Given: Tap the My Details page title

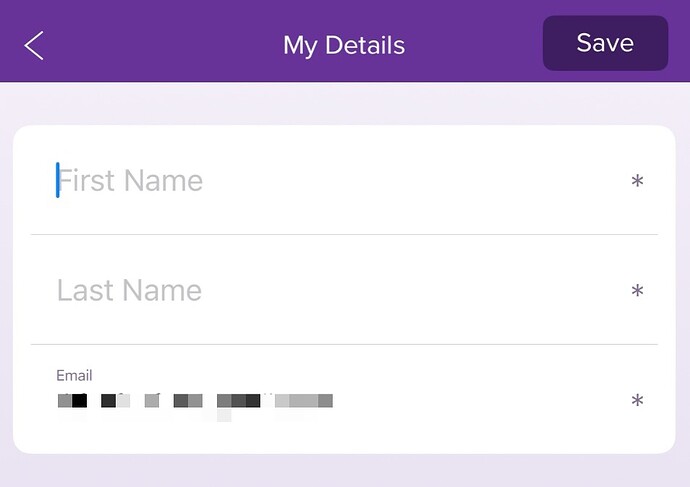Looking at the screenshot, I should [344, 45].
